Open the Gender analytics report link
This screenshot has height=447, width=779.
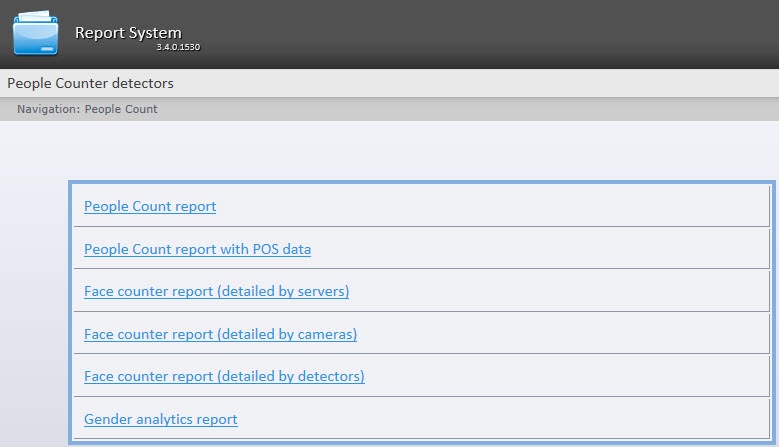pos(161,419)
